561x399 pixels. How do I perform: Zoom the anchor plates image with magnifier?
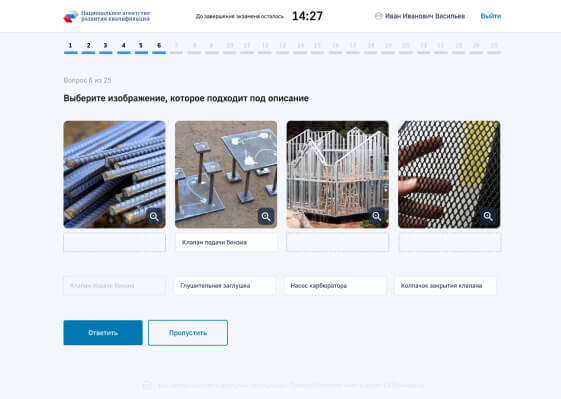[266, 216]
